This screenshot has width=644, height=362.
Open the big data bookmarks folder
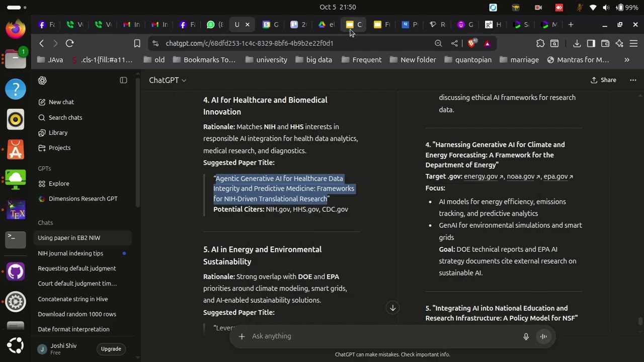pos(313,60)
